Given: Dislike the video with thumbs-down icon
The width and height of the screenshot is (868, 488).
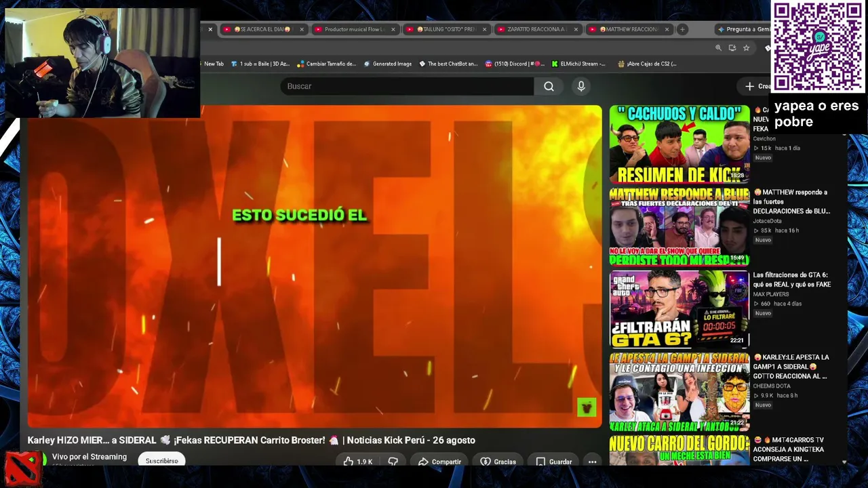Looking at the screenshot, I should tap(393, 462).
